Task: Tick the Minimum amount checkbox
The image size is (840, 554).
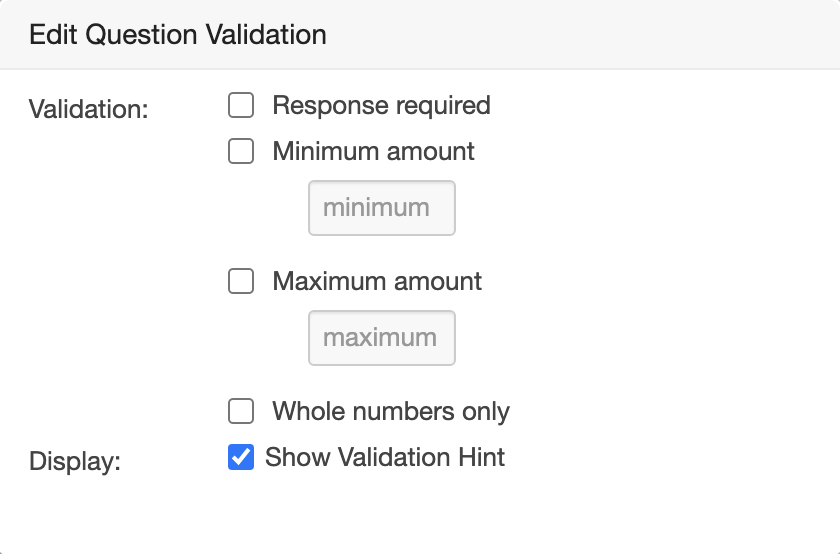Action: (x=241, y=152)
